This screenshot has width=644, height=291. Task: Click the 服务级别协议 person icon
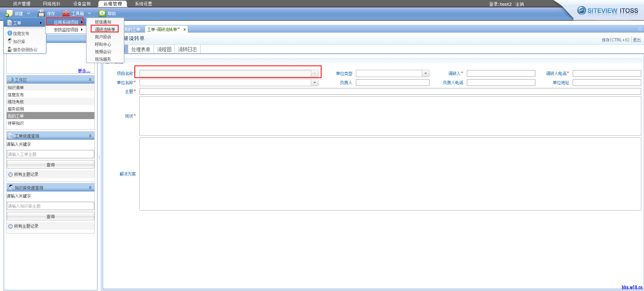(10, 49)
